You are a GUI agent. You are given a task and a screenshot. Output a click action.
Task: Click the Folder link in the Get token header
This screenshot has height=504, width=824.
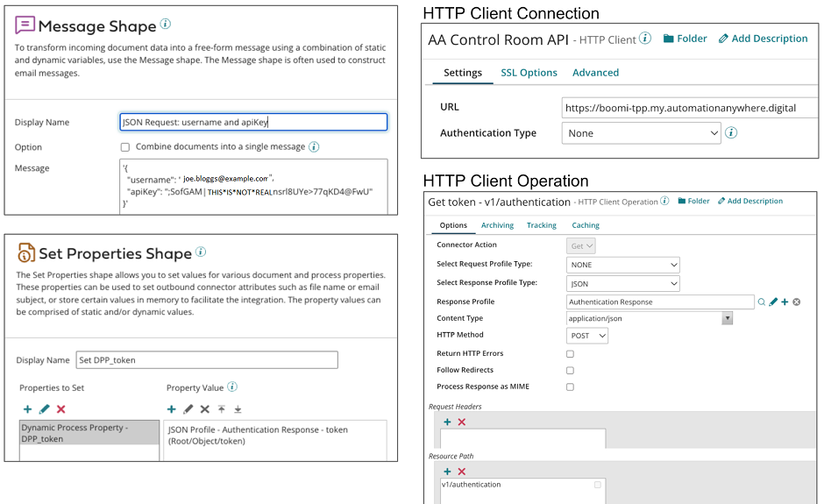(x=693, y=201)
